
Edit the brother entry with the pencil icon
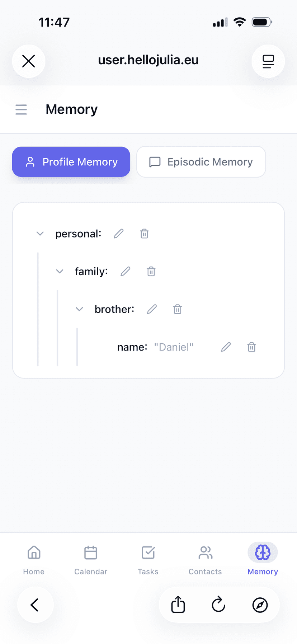click(152, 309)
